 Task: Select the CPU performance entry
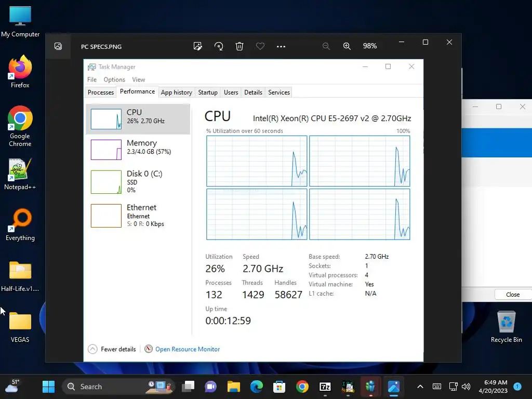point(138,119)
